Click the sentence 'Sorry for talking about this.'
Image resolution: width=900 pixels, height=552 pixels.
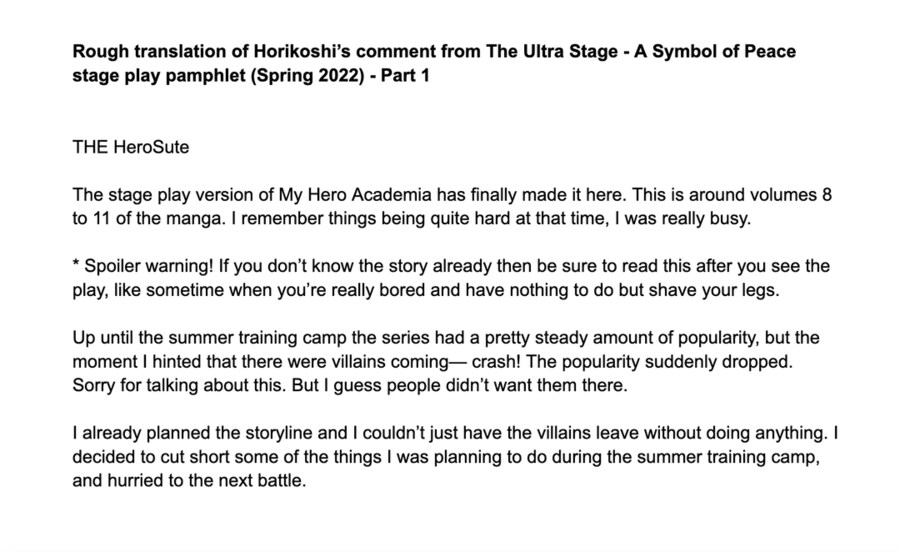[x=179, y=386]
